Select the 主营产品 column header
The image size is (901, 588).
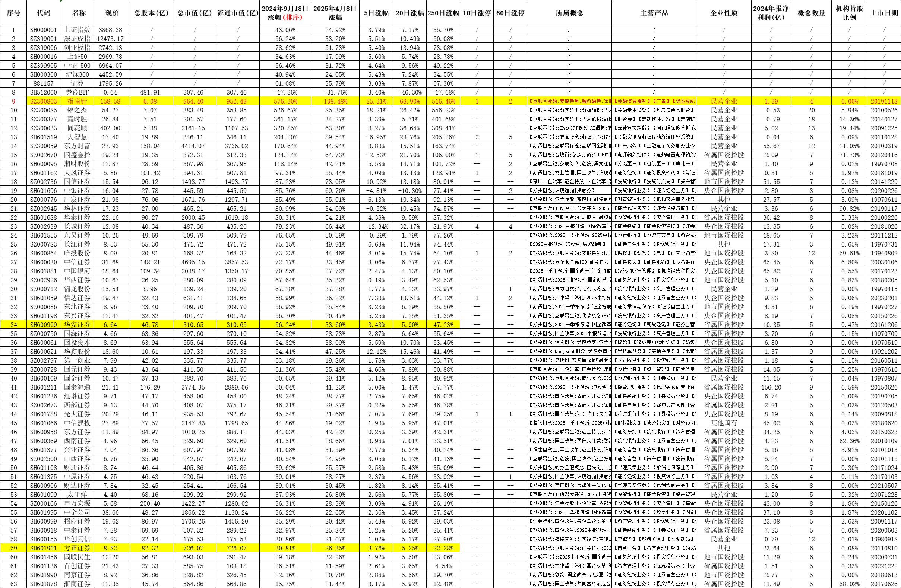pos(654,13)
